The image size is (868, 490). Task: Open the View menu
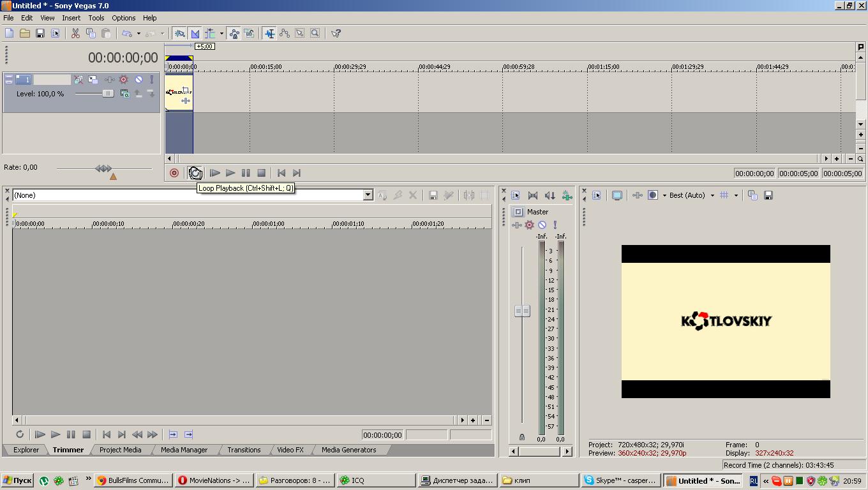pyautogui.click(x=47, y=18)
